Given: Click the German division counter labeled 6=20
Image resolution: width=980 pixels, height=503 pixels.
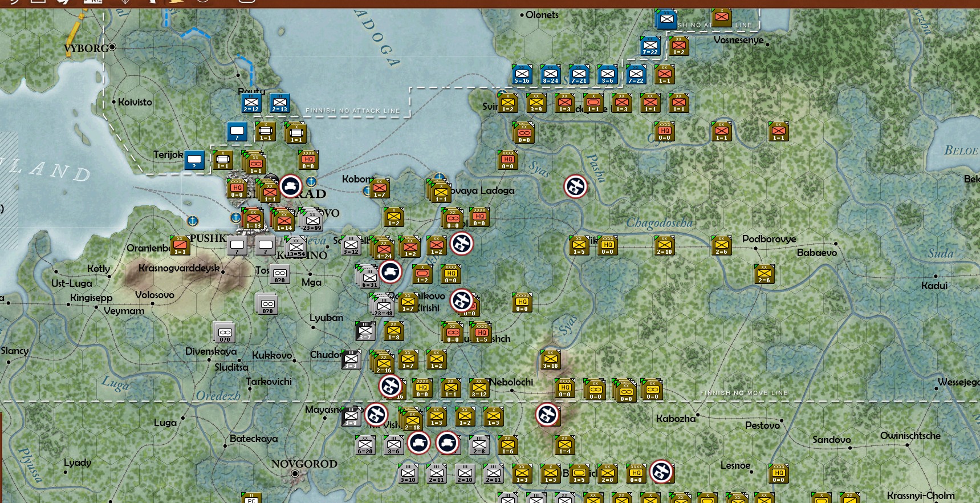Looking at the screenshot, I should [x=365, y=445].
